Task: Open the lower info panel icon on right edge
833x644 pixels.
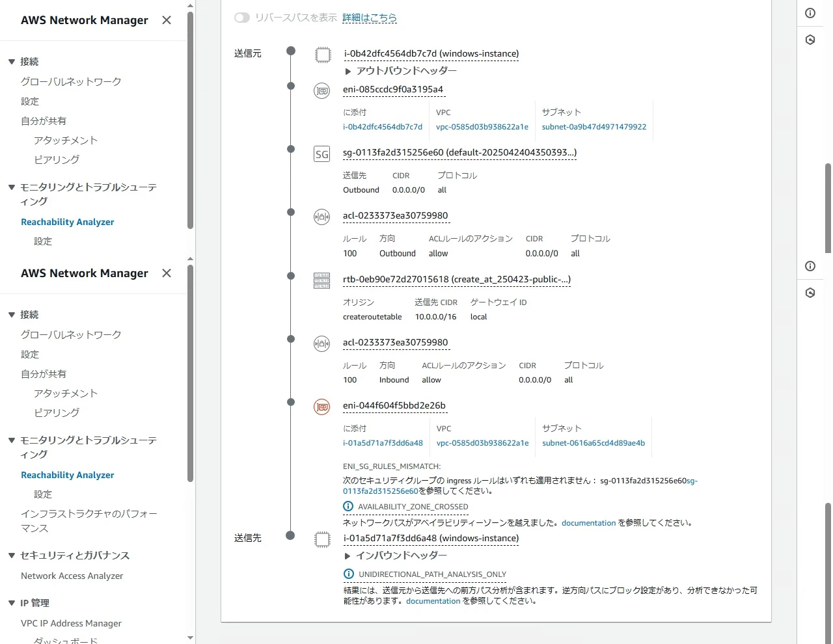Action: pyautogui.click(x=810, y=266)
